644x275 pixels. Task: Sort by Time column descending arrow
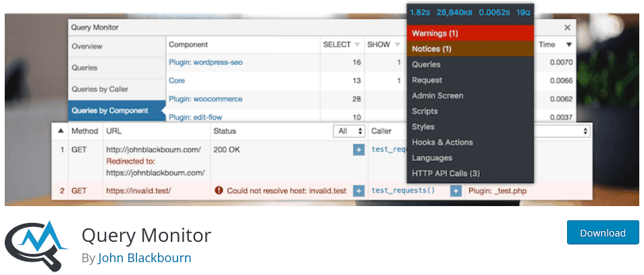pos(568,45)
